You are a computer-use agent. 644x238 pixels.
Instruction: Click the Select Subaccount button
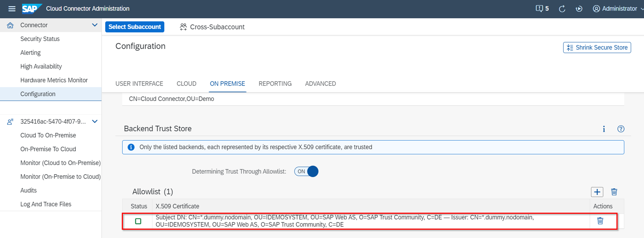point(134,27)
